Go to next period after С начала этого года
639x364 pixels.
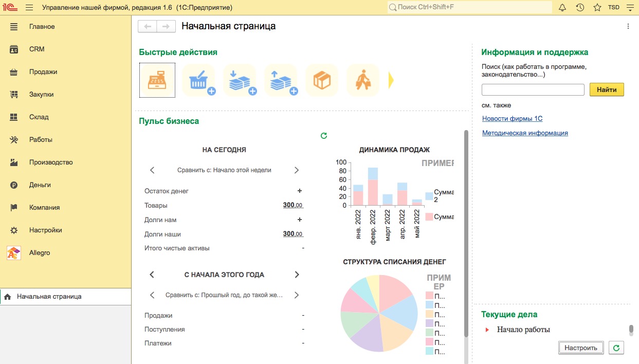pos(297,275)
